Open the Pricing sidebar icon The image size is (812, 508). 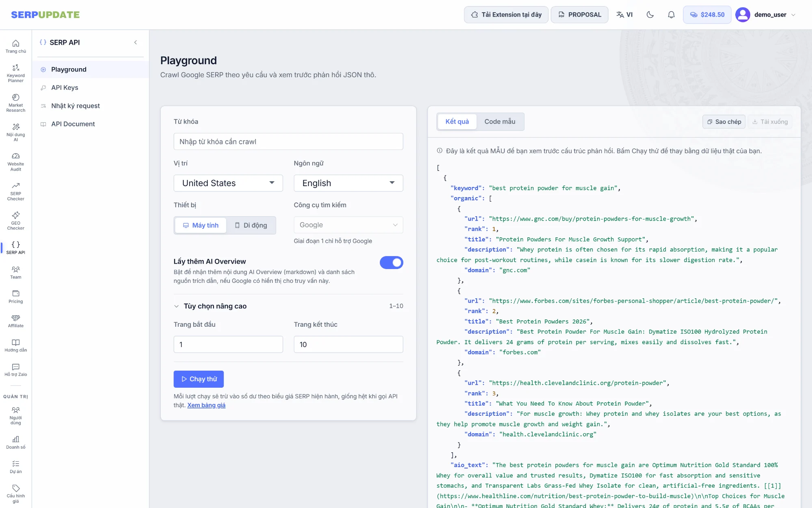point(16,297)
